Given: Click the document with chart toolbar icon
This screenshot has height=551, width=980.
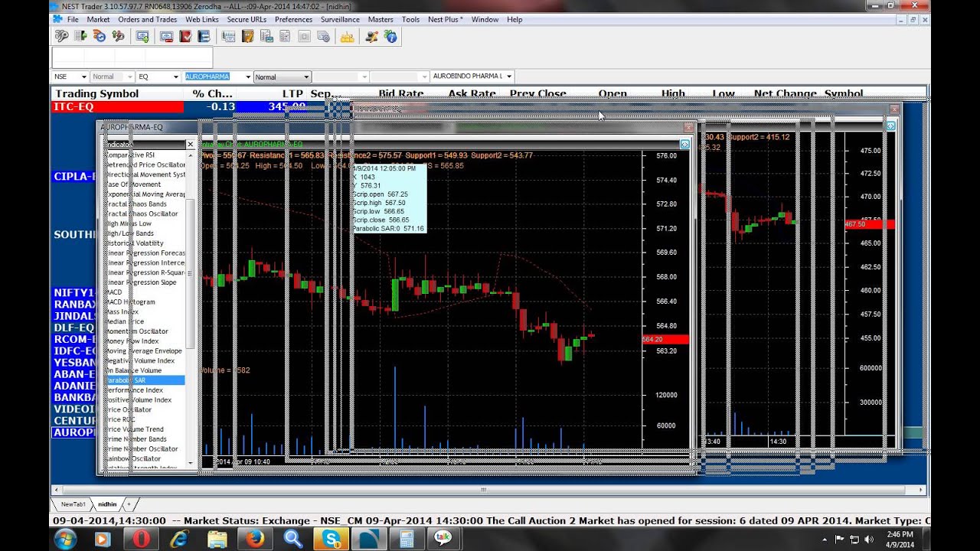Looking at the screenshot, I should [x=266, y=36].
